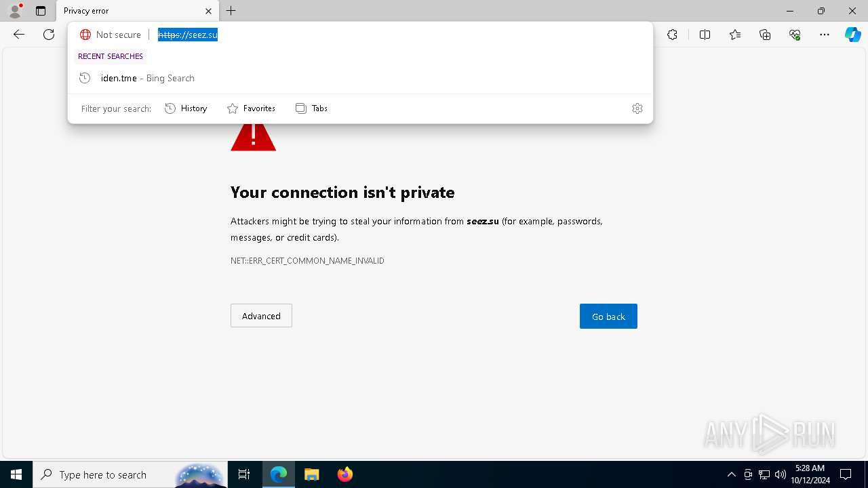The height and width of the screenshot is (488, 868).
Task: Open volume control tray icon
Action: (781, 474)
